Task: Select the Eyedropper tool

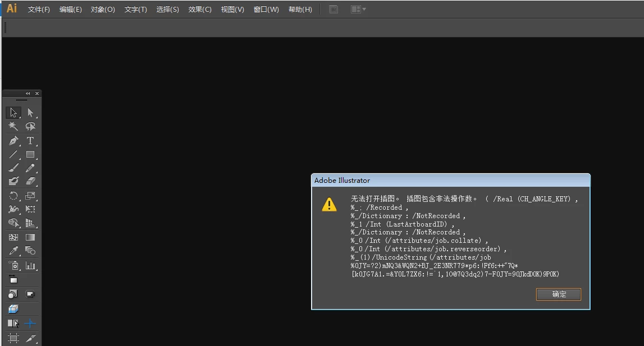Action: pos(13,251)
